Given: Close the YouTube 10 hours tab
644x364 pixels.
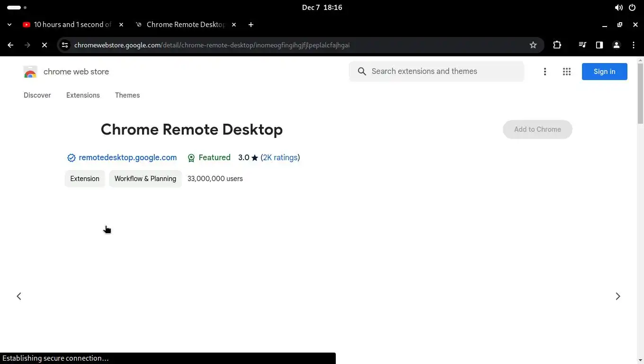Looking at the screenshot, I should click(121, 25).
